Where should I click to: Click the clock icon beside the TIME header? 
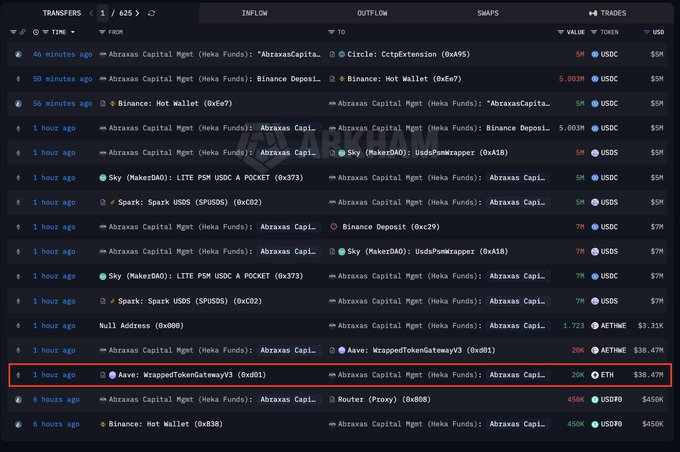pyautogui.click(x=36, y=32)
